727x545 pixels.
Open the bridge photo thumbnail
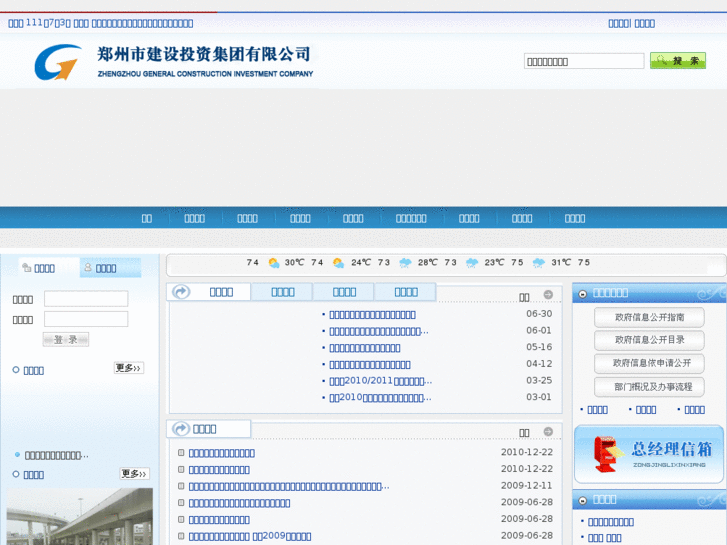point(80,516)
